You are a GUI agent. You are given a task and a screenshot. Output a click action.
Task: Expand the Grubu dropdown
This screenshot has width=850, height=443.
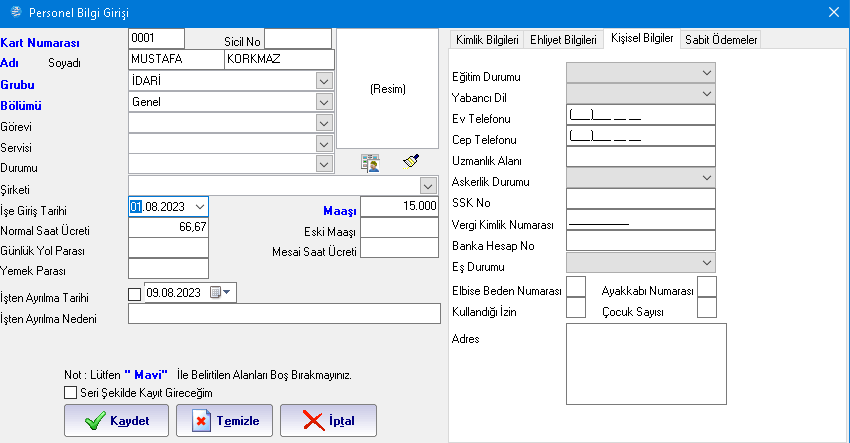pos(323,80)
